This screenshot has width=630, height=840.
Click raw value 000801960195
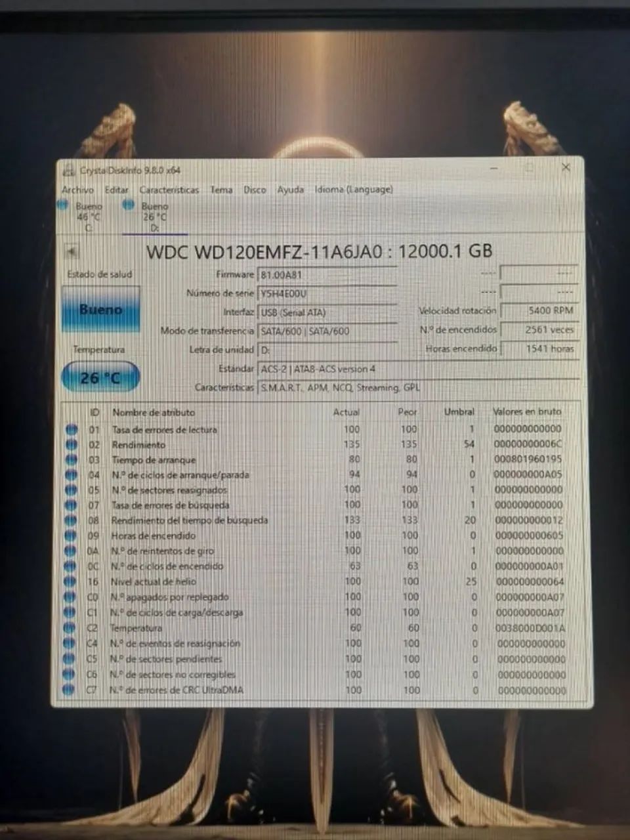pyautogui.click(x=528, y=459)
